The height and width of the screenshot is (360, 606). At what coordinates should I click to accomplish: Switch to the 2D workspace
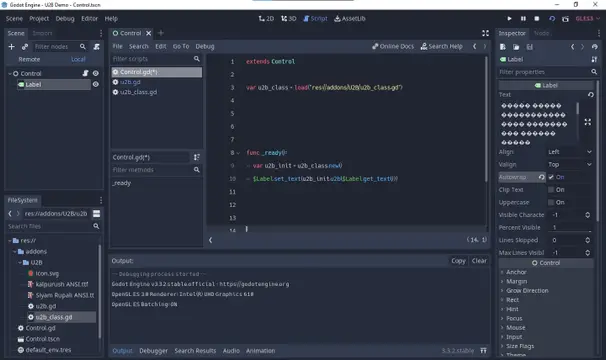pyautogui.click(x=266, y=19)
